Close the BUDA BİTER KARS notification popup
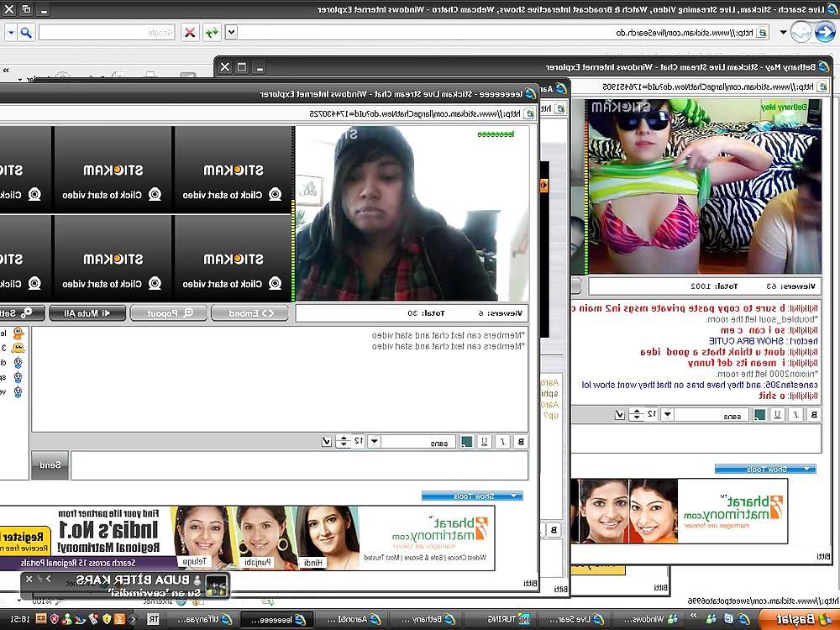The height and width of the screenshot is (630, 840). (29, 579)
